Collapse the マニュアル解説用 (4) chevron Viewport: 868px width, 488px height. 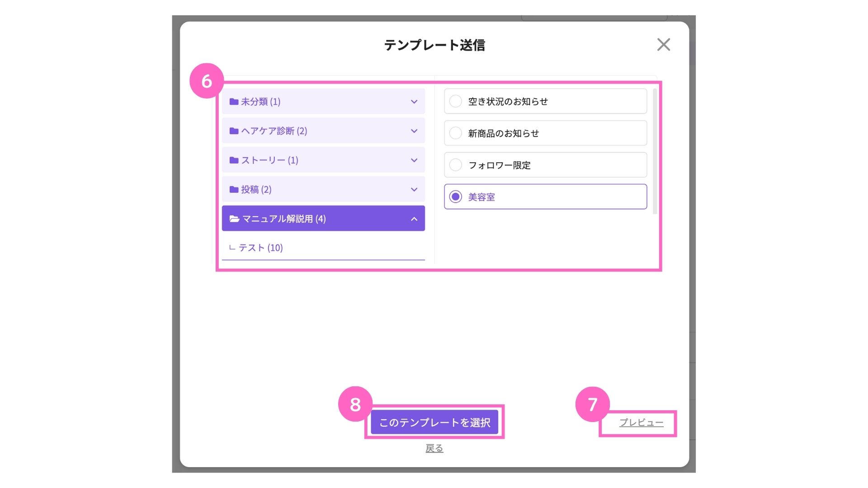tap(414, 219)
